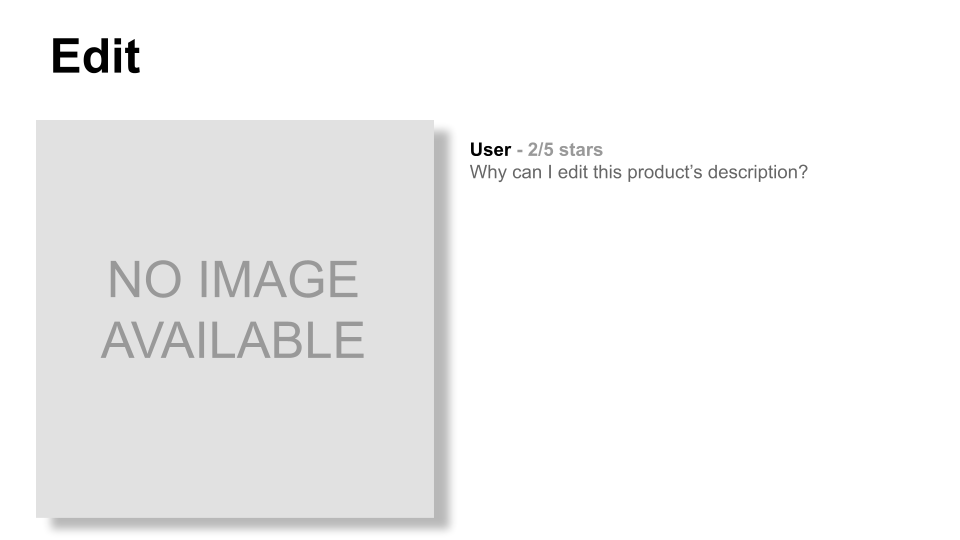960x540 pixels.
Task: Click the word "stars" in the rating
Action: point(581,150)
